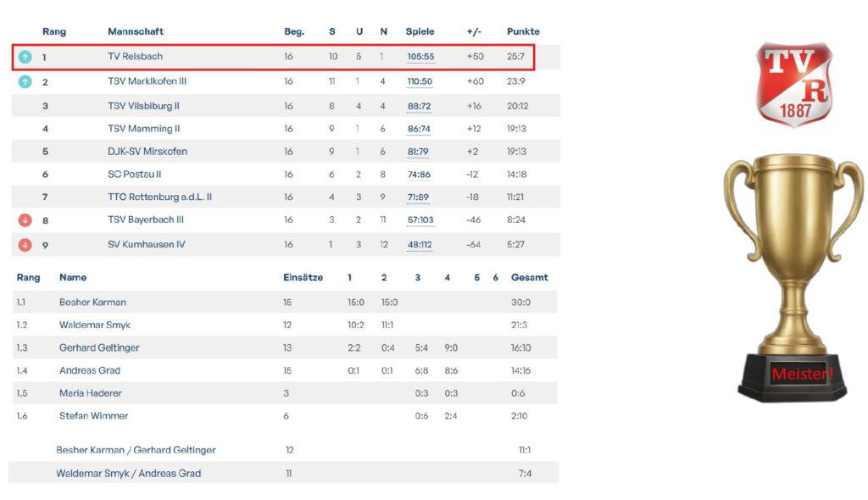Click on player Waldemar Smyk

click(x=95, y=325)
